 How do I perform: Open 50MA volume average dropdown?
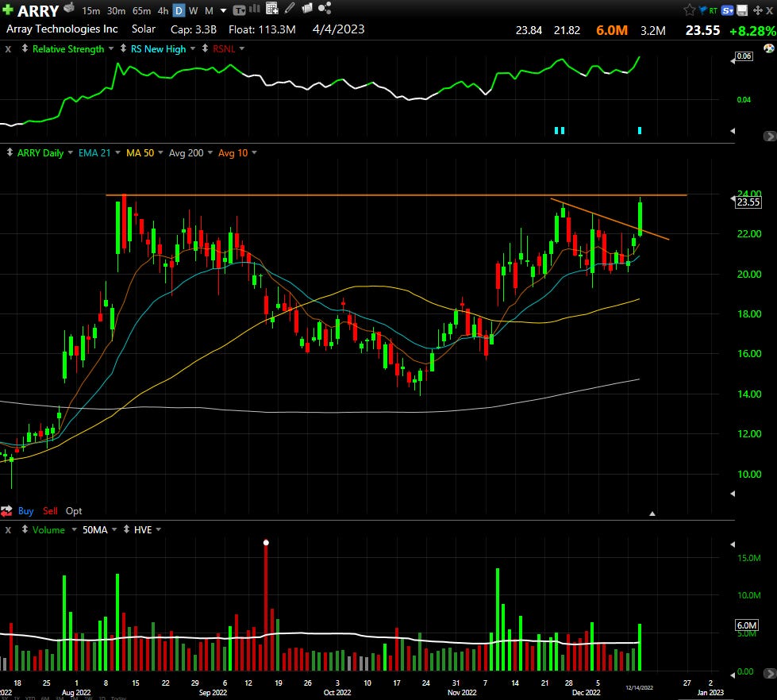[114, 529]
